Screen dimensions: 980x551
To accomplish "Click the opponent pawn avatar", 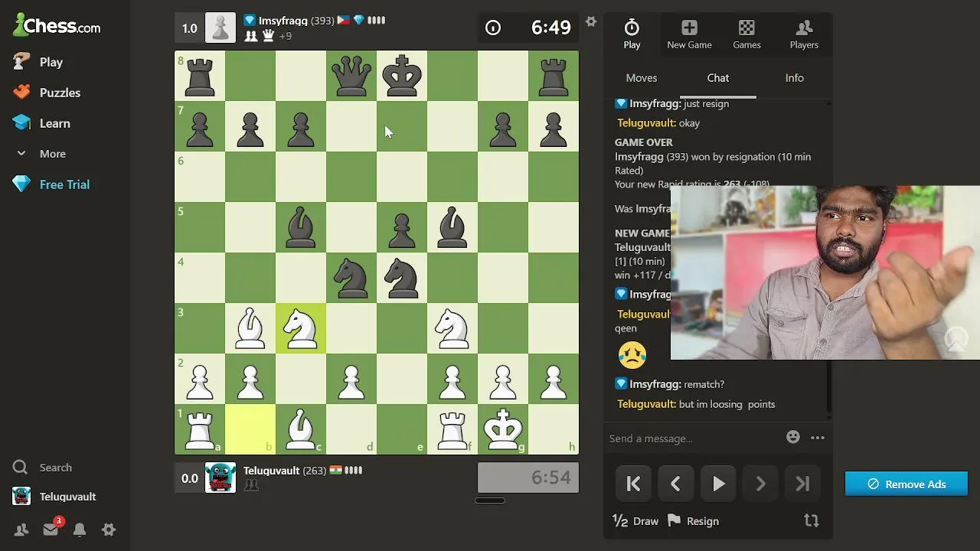I will [220, 28].
